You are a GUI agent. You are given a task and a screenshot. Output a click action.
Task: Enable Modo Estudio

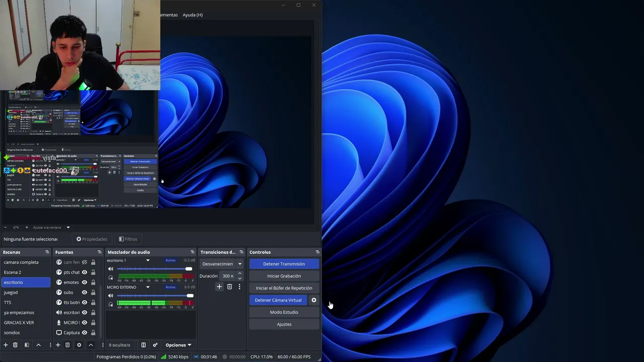click(284, 312)
